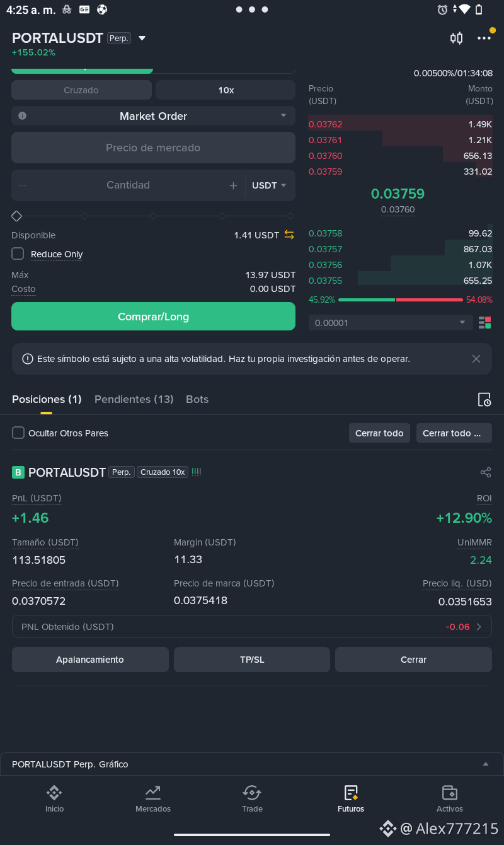
Task: Tap the plus icon in Cantidad field
Action: (x=233, y=185)
